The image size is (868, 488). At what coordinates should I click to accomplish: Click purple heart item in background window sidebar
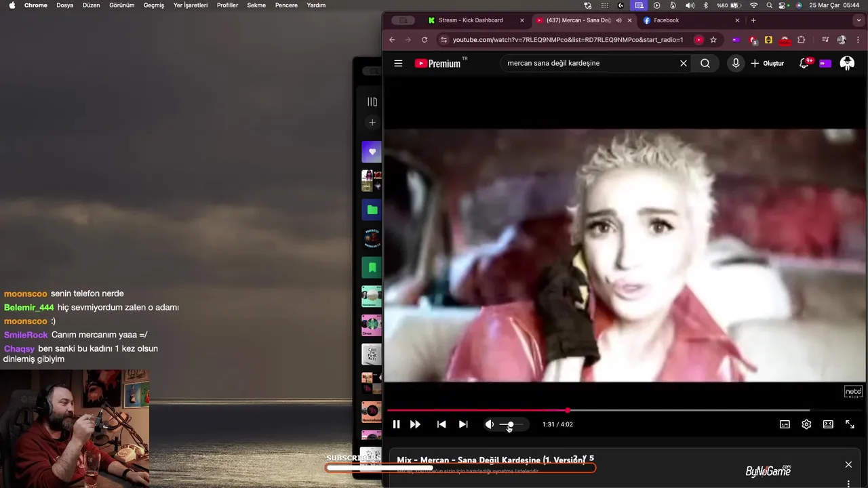coord(372,152)
